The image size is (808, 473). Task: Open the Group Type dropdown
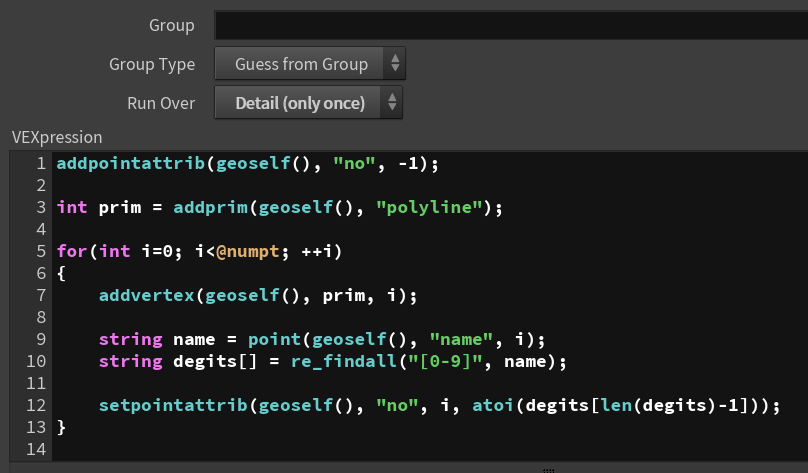(310, 63)
